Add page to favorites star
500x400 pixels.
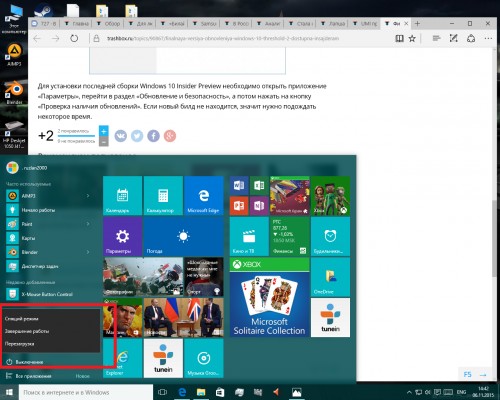point(412,39)
